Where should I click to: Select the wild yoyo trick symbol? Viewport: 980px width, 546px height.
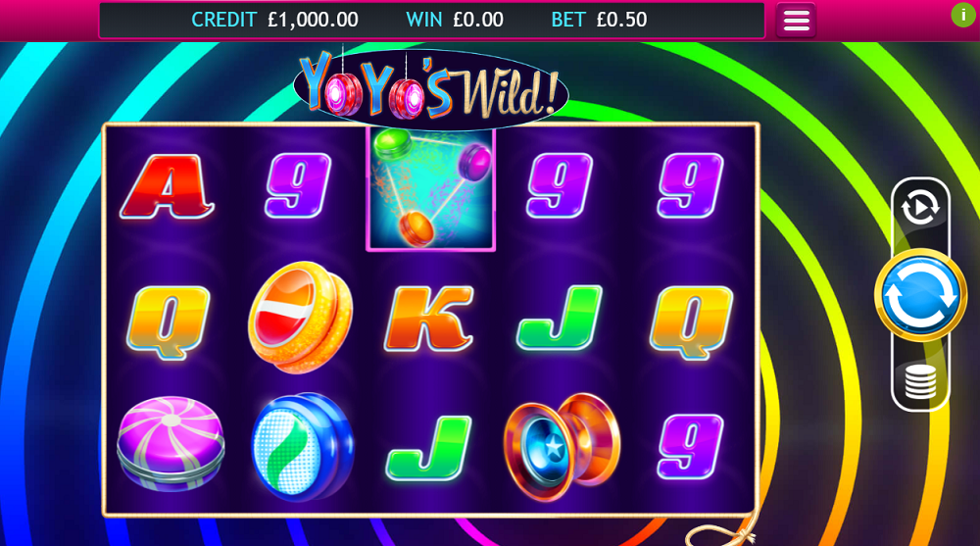coord(430,188)
